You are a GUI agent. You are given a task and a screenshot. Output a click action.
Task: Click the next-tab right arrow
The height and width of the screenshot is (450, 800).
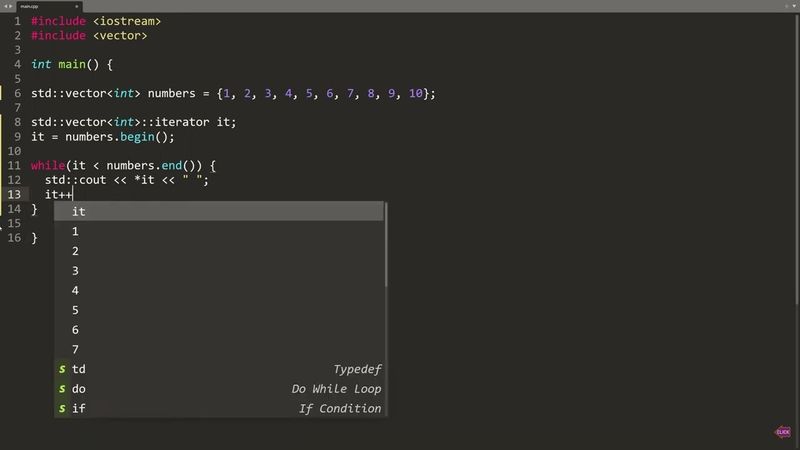(10, 6)
